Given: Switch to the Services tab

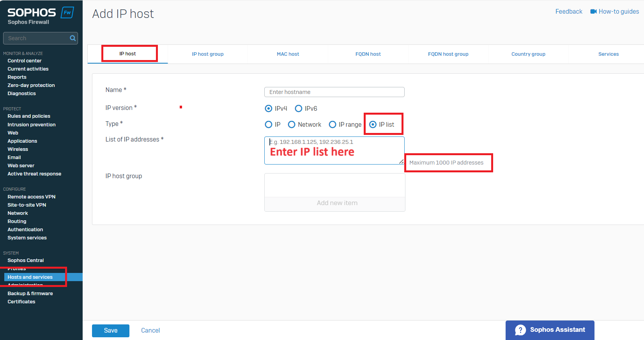Looking at the screenshot, I should point(609,54).
